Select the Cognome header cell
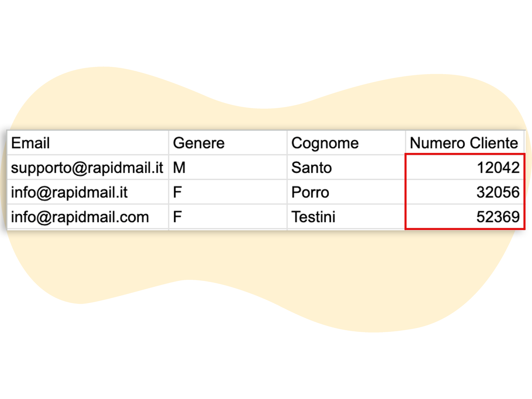This screenshot has width=532, height=399. [x=346, y=143]
